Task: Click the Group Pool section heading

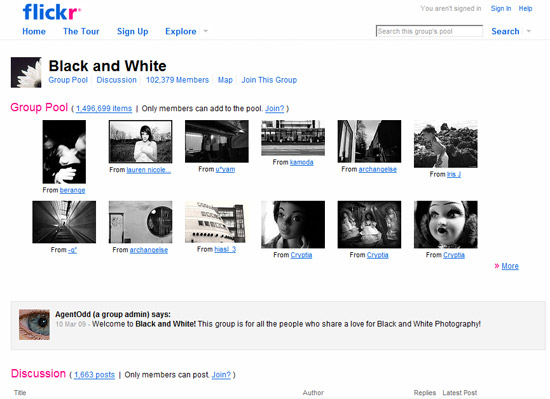Action: [39, 107]
